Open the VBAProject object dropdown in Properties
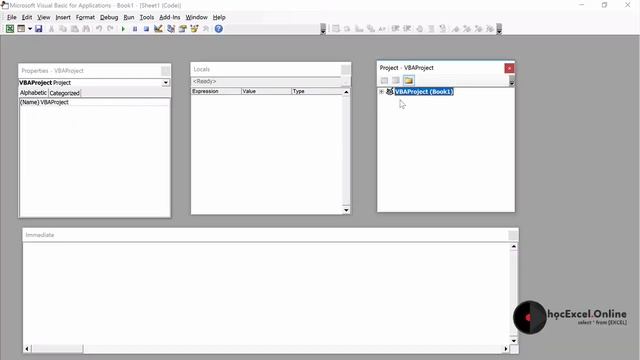The height and width of the screenshot is (360, 640). 166,82
